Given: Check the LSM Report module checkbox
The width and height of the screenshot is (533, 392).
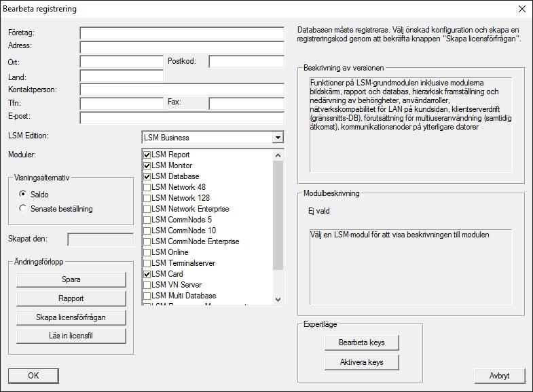Looking at the screenshot, I should (x=147, y=155).
